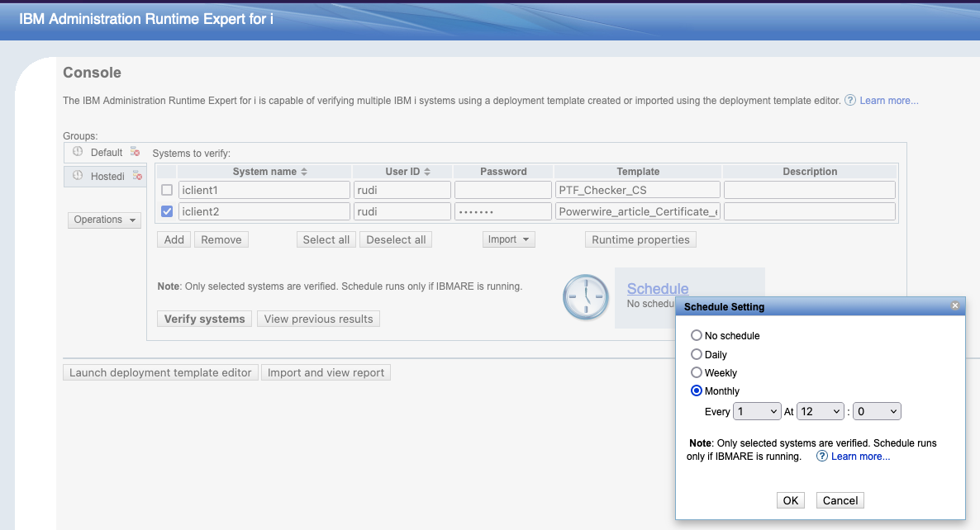
Task: Open the Every day-of-month dropdown
Action: [757, 411]
